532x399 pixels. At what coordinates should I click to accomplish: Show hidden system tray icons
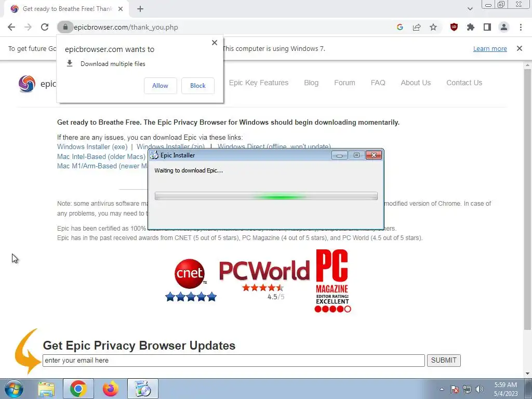click(x=442, y=389)
